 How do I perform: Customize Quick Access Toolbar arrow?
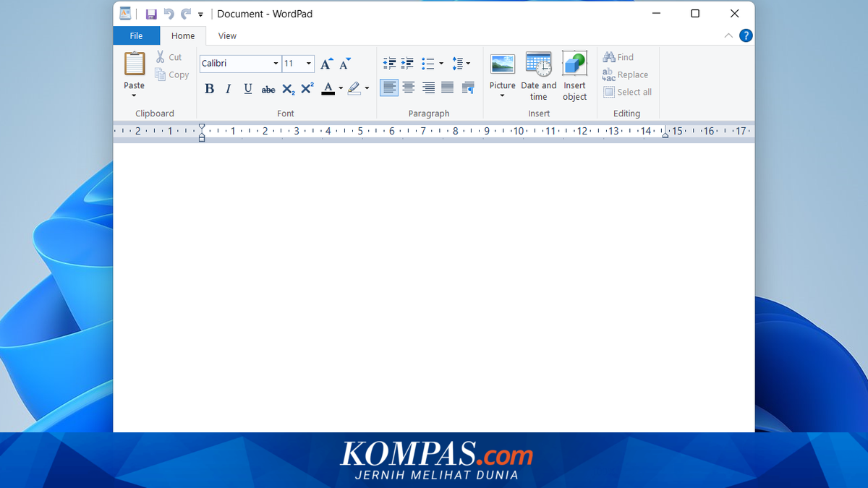[x=200, y=14]
